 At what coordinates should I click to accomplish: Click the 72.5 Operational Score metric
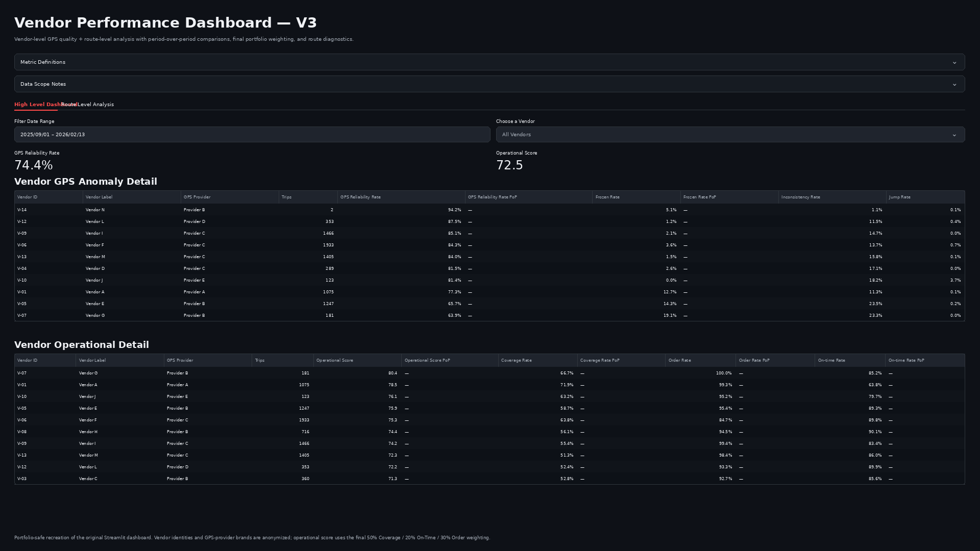509,165
